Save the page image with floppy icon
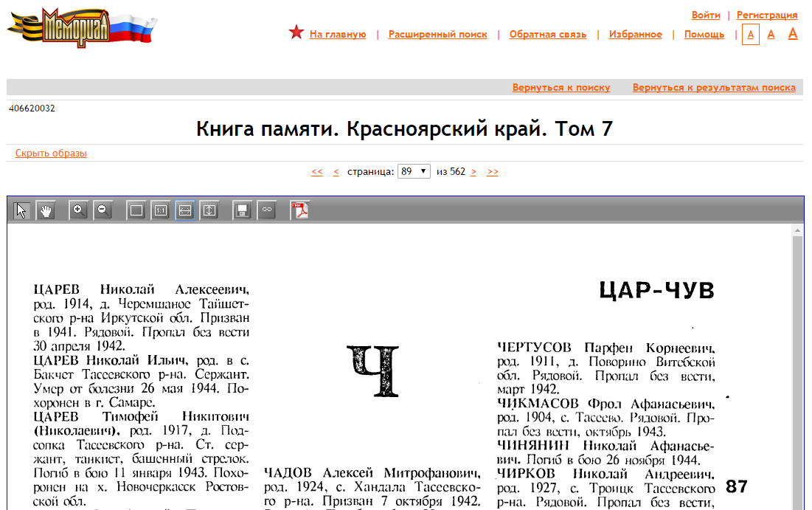This screenshot has height=510, width=812. coord(242,210)
